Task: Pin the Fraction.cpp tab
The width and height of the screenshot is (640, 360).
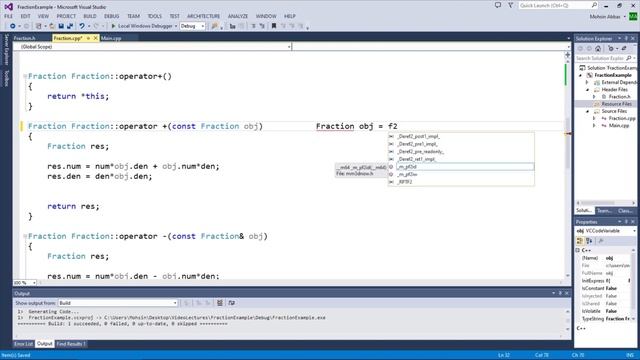Action: click(88, 38)
